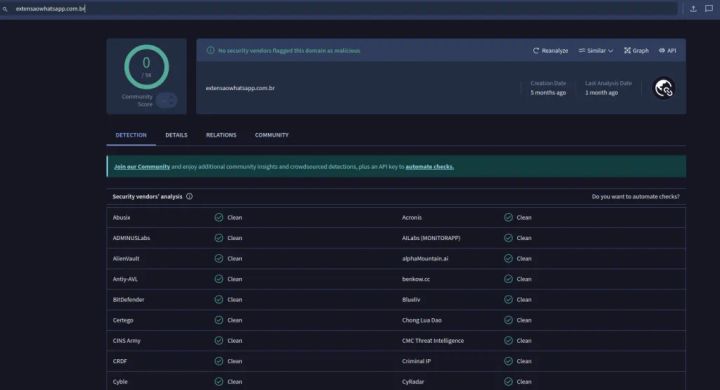Click the Reanalyze refresh icon
The height and width of the screenshot is (390, 720).
point(535,51)
